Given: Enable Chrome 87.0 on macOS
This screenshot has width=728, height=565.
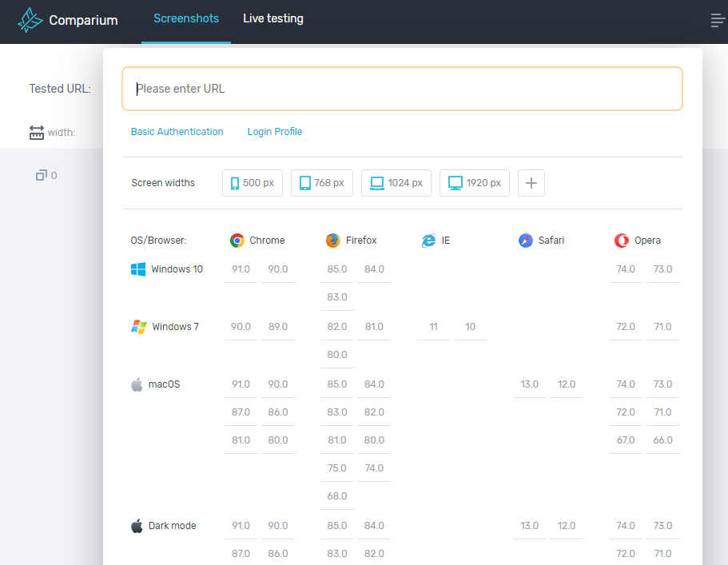Looking at the screenshot, I should (241, 412).
